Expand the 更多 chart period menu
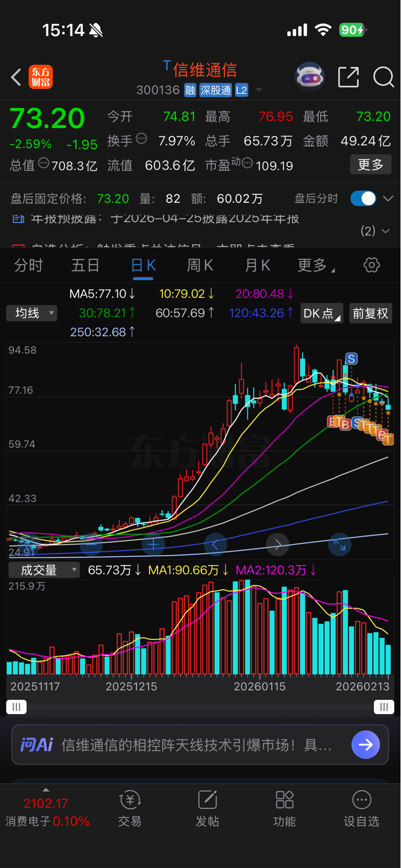401x868 pixels. pyautogui.click(x=316, y=265)
